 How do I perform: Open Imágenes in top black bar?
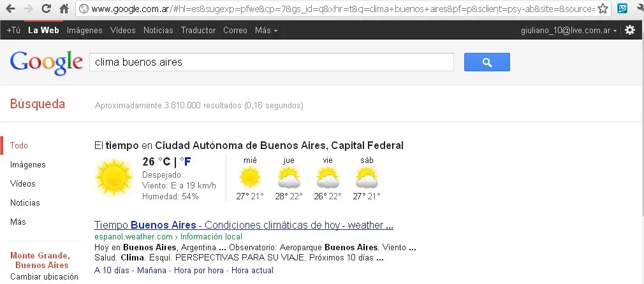(x=85, y=30)
